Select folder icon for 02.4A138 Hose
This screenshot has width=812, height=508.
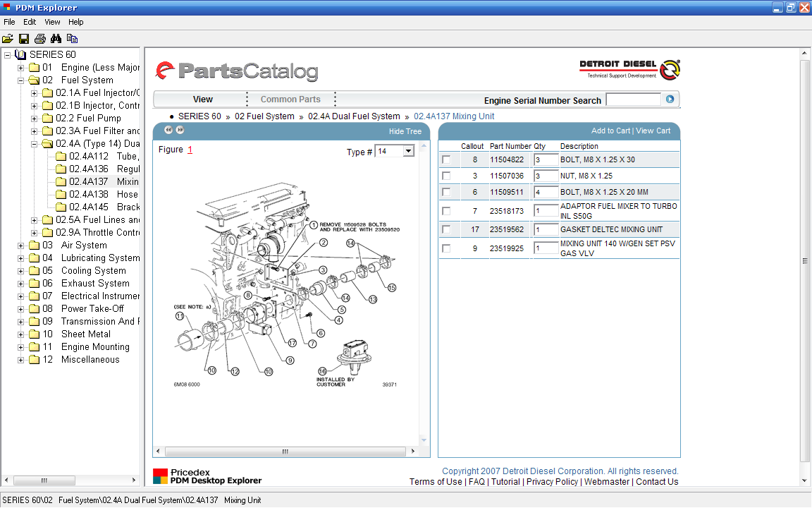click(61, 195)
